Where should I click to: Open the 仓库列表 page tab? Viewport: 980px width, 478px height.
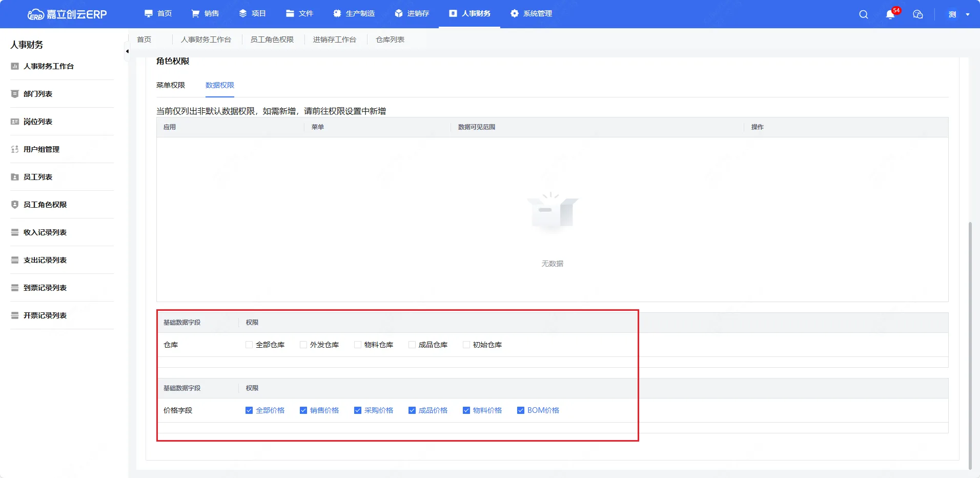click(x=390, y=39)
